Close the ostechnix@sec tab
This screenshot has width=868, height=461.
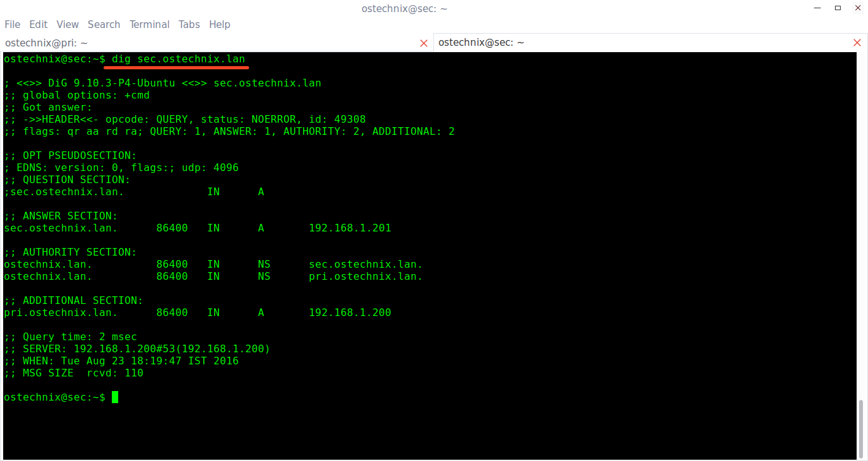tap(857, 43)
